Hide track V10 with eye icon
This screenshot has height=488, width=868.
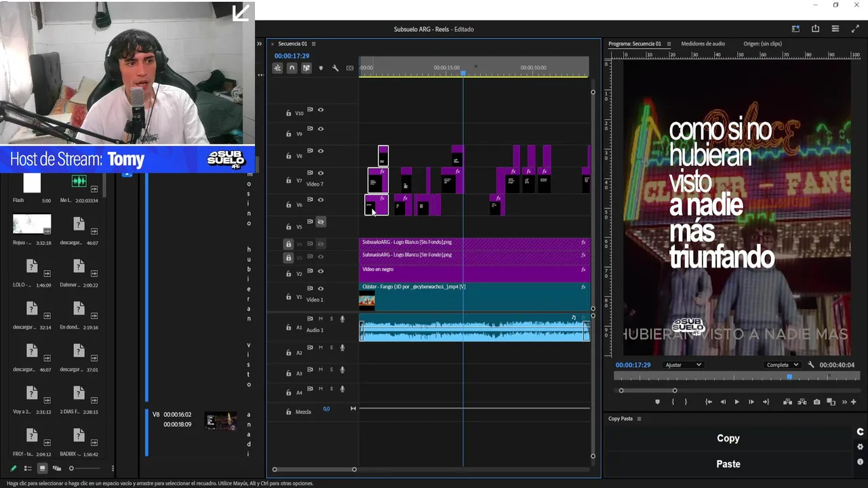(x=321, y=110)
